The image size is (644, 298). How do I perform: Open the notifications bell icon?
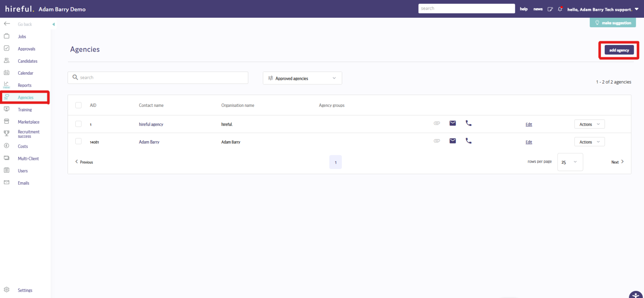(560, 9)
